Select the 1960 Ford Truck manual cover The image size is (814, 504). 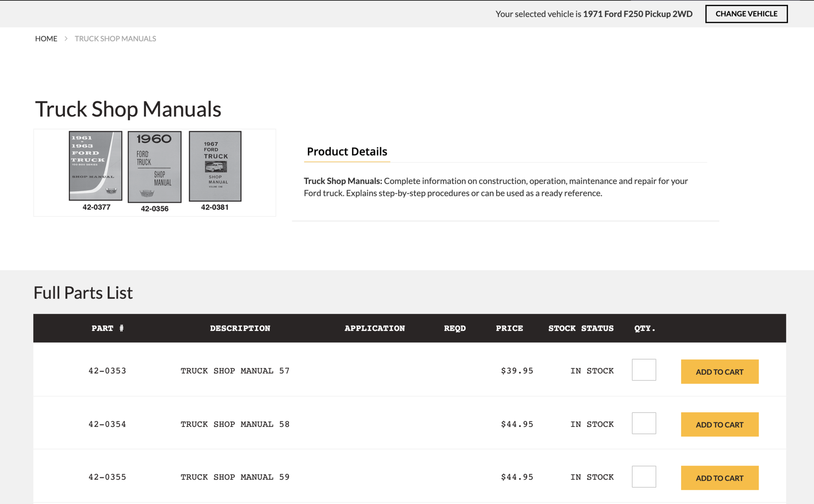pyautogui.click(x=154, y=167)
